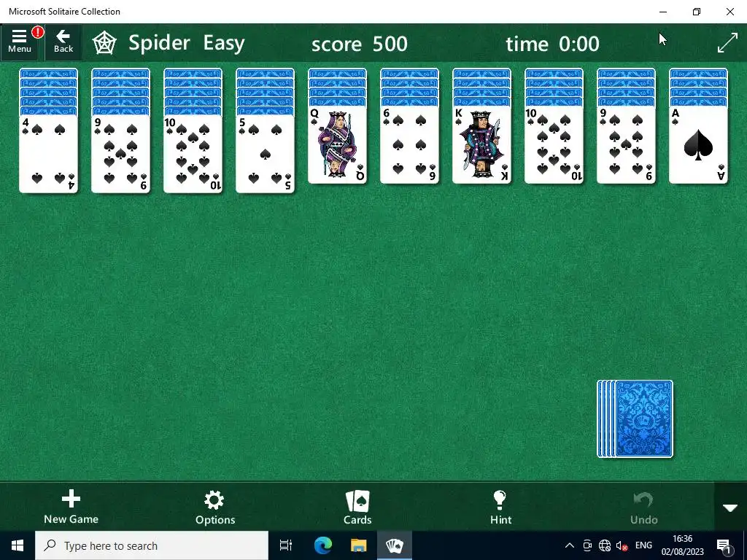Click the score 500 display

coord(359,44)
